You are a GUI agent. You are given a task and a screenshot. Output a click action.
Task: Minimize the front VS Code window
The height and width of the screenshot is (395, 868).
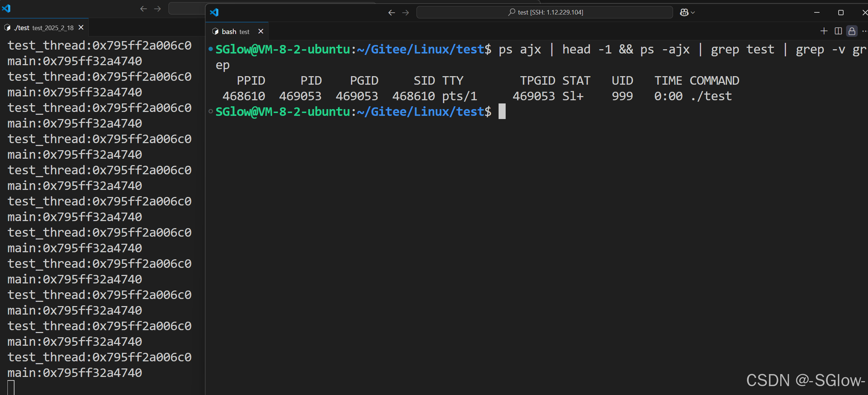817,13
